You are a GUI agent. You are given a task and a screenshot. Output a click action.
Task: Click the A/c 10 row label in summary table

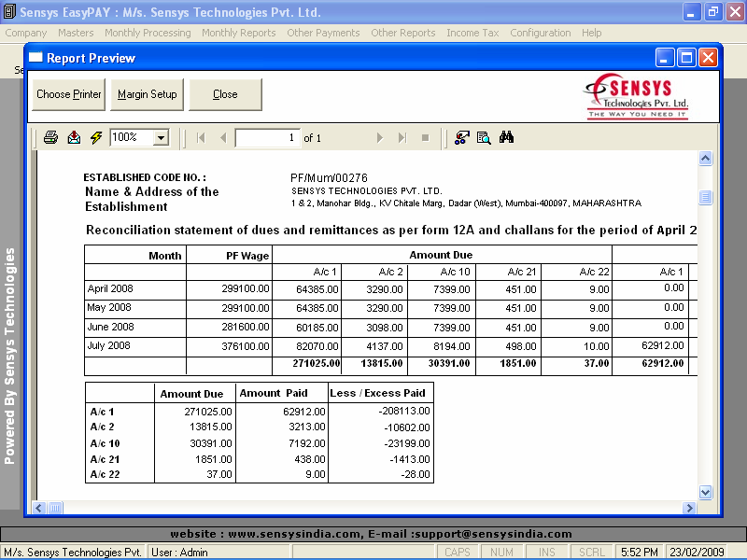[106, 443]
